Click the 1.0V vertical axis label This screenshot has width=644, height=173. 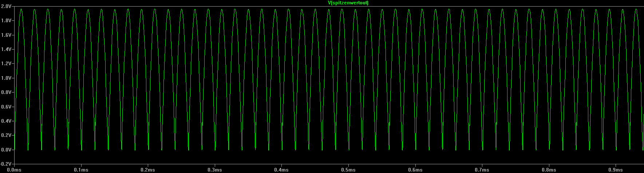coord(6,78)
